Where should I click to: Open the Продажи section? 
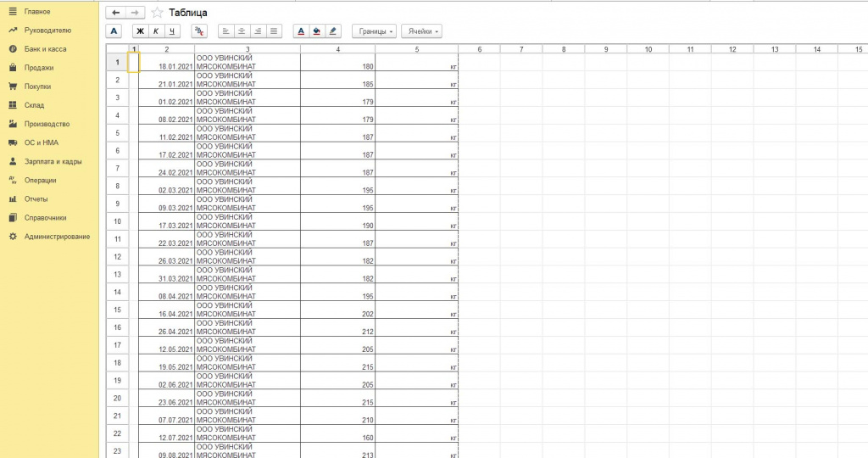[x=39, y=68]
